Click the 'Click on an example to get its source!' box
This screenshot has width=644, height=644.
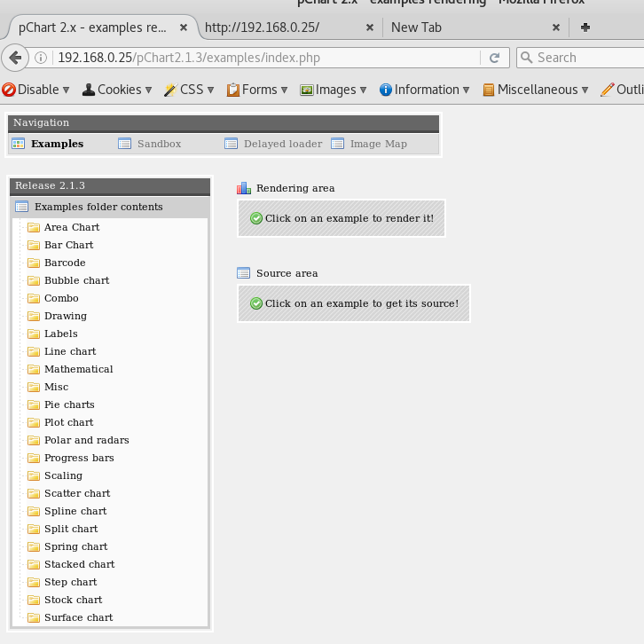[x=354, y=303]
